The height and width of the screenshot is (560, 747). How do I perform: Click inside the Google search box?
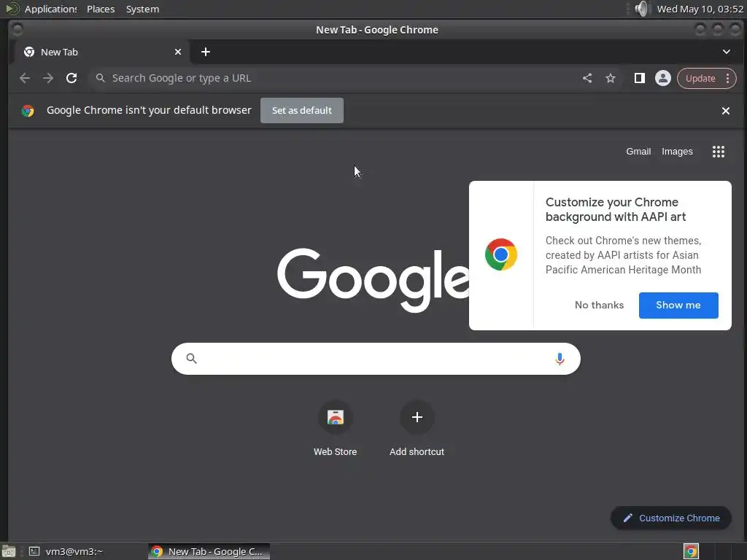pos(376,359)
